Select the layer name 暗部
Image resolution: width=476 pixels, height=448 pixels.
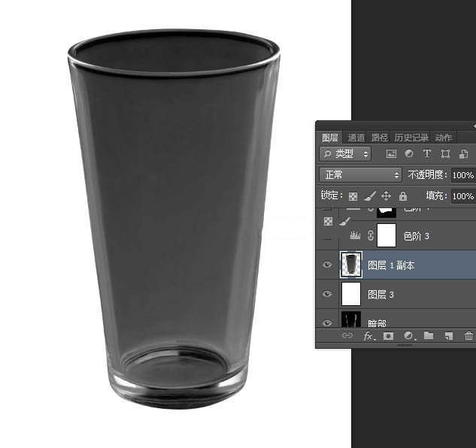tap(377, 323)
